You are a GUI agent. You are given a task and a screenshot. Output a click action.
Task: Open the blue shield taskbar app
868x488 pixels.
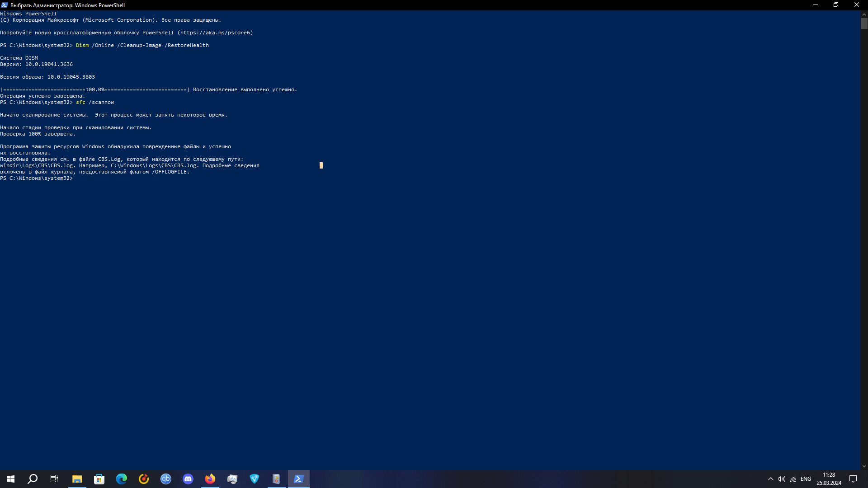coord(255,479)
